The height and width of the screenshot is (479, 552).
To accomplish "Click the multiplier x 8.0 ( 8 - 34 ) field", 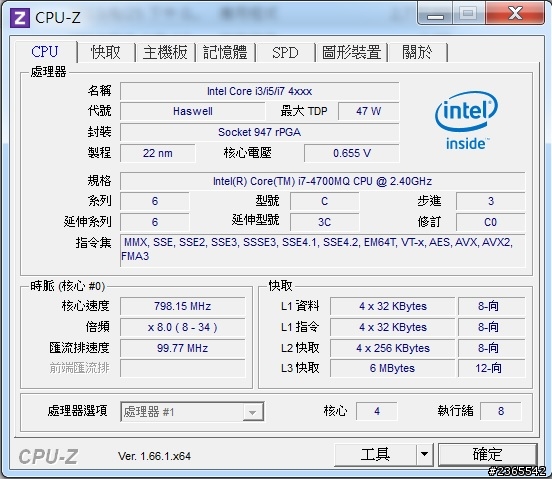I will click(x=182, y=327).
